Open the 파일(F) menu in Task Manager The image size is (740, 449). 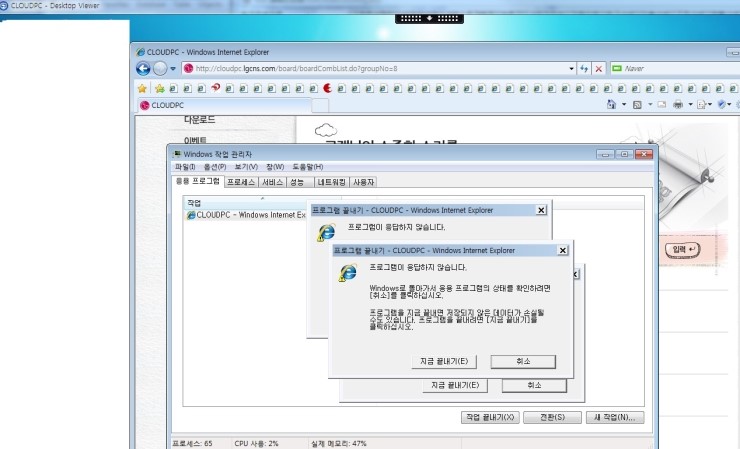click(x=185, y=167)
